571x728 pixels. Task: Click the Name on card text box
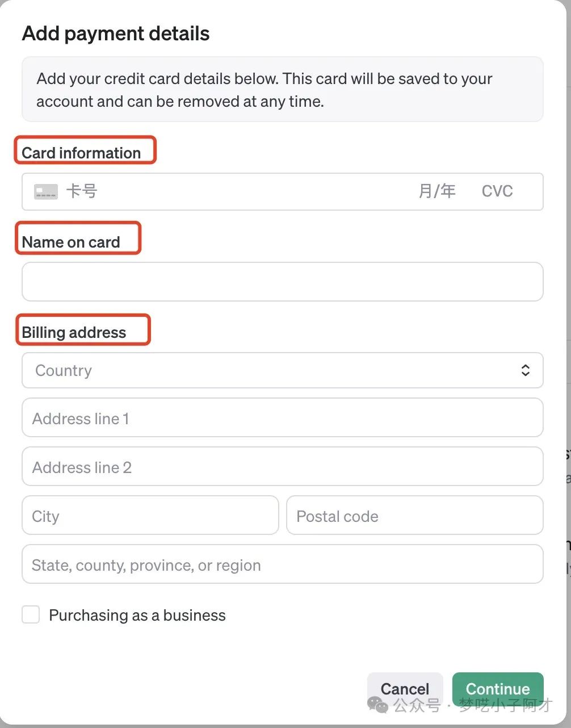[282, 282]
